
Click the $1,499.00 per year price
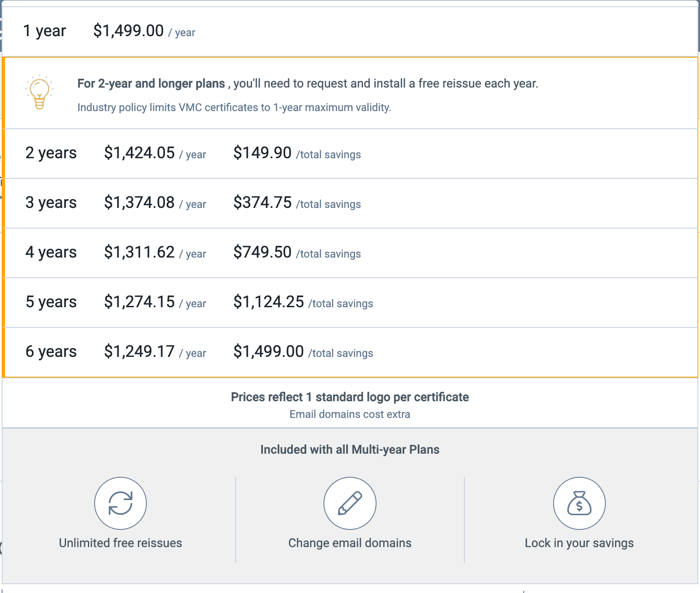pyautogui.click(x=128, y=31)
